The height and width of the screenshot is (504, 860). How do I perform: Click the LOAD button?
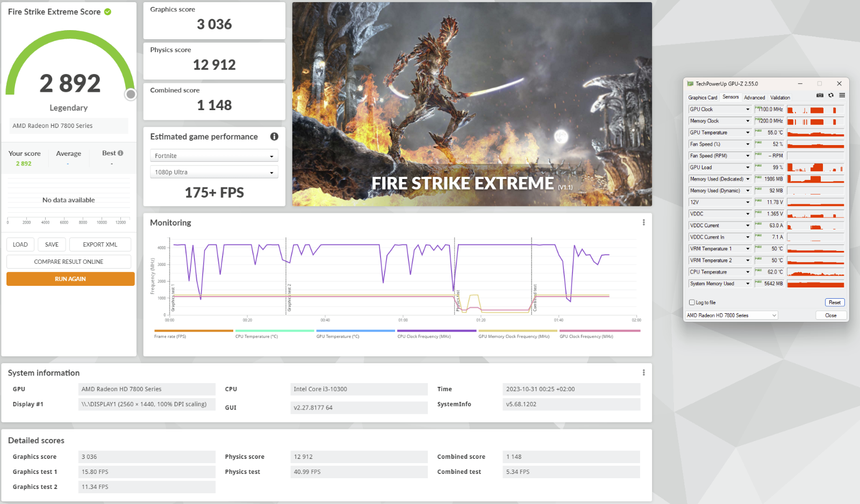[20, 244]
